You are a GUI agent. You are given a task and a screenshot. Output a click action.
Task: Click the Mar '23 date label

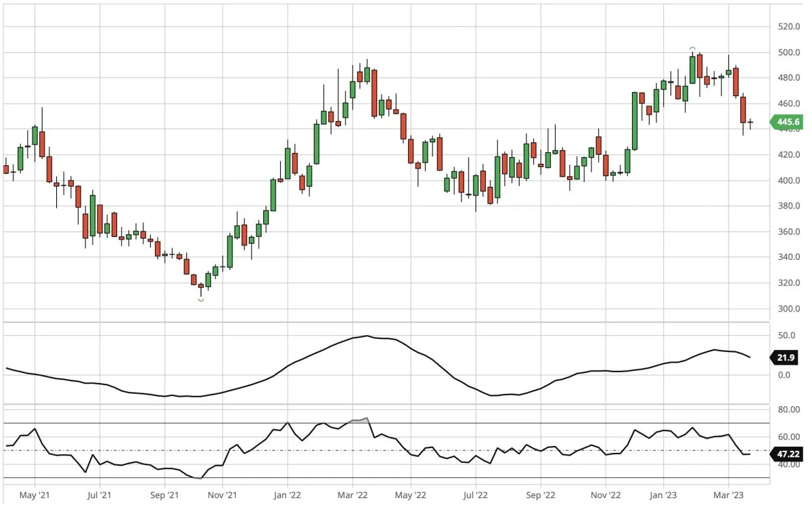[727, 495]
